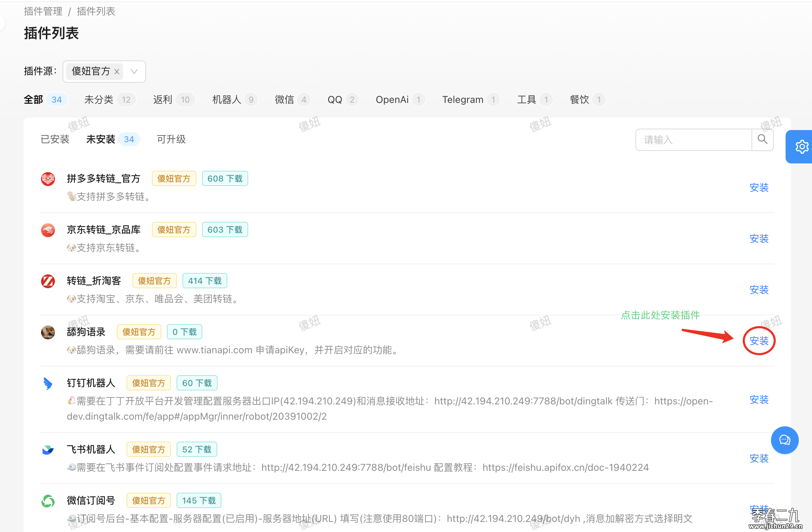Filter by 机器人 category

[227, 100]
